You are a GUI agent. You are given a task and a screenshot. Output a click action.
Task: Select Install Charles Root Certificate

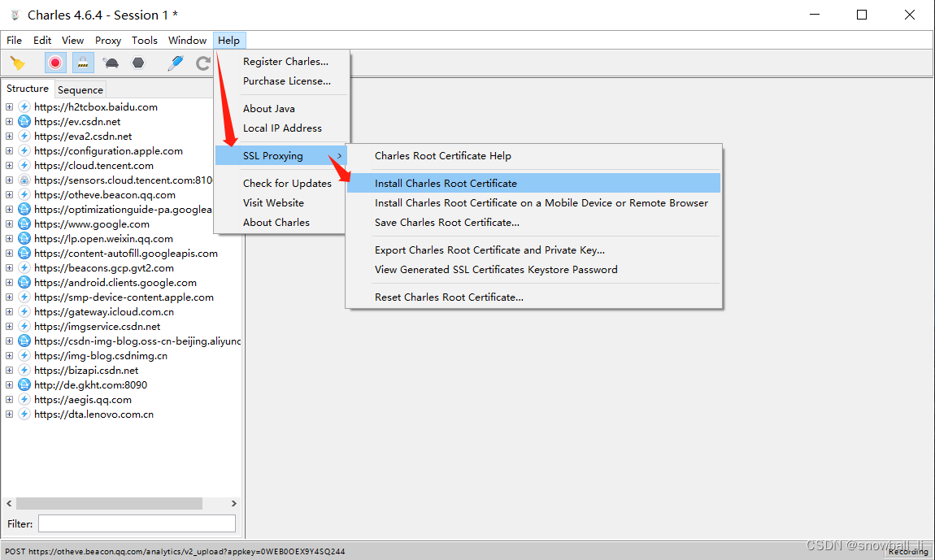[533, 183]
